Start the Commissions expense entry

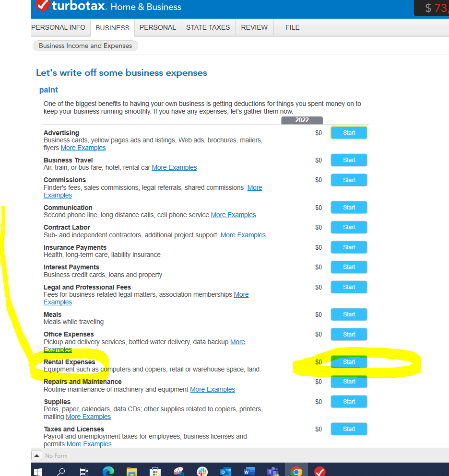tap(349, 180)
